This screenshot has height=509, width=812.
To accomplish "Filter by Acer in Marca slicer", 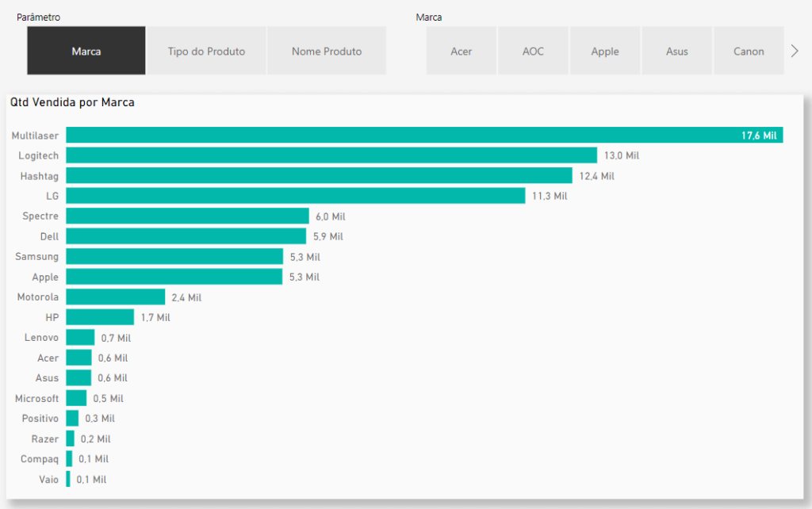I will click(x=461, y=51).
